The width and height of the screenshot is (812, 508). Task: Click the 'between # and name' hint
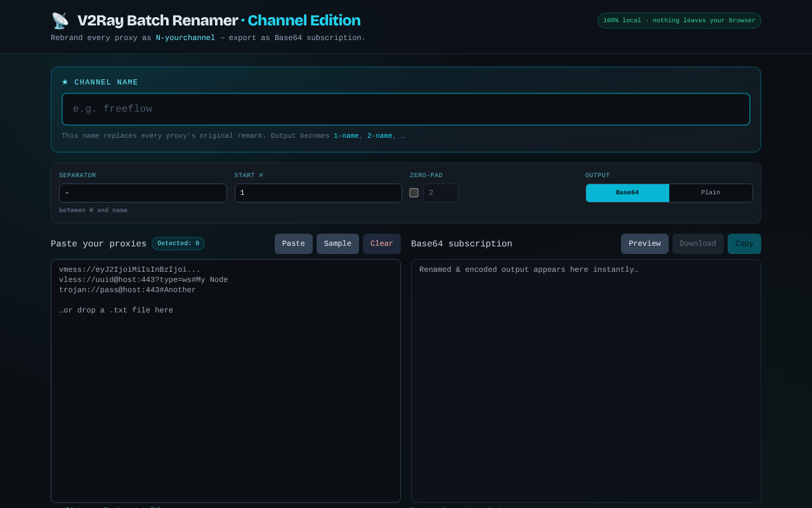tap(93, 210)
